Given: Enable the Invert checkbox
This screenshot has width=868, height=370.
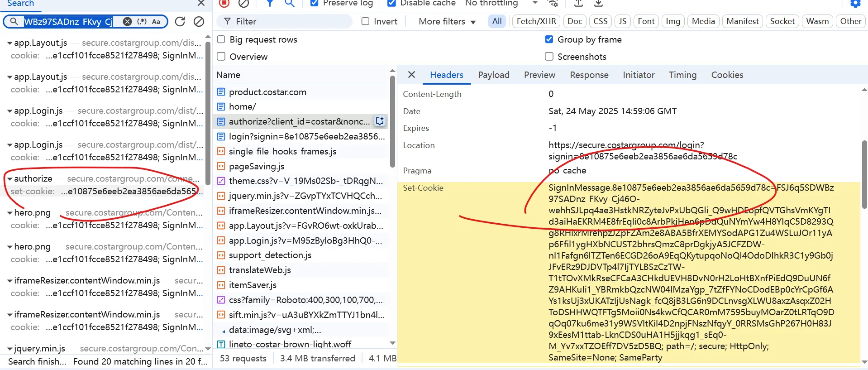Looking at the screenshot, I should (x=366, y=21).
